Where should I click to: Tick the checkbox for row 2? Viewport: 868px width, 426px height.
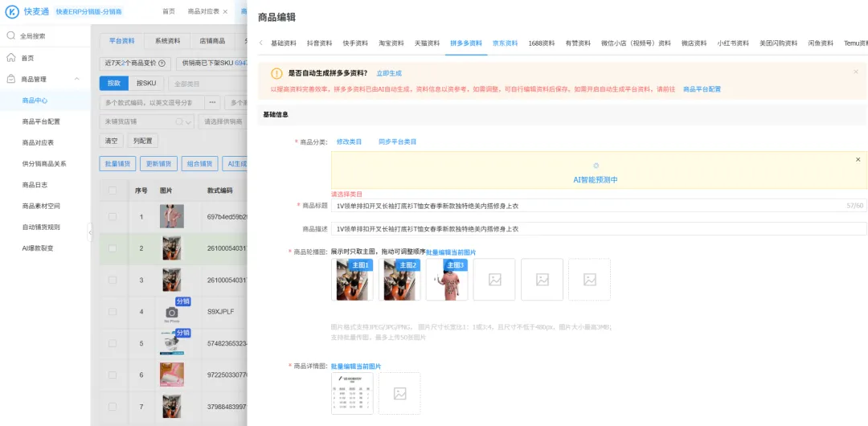[x=113, y=248]
